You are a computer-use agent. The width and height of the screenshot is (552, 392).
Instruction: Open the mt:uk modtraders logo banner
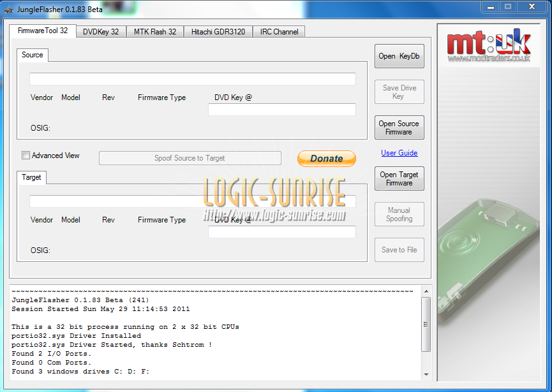pos(489,46)
